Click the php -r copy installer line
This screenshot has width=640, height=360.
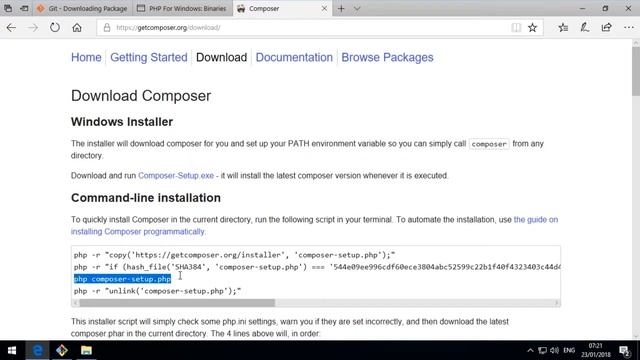point(234,255)
